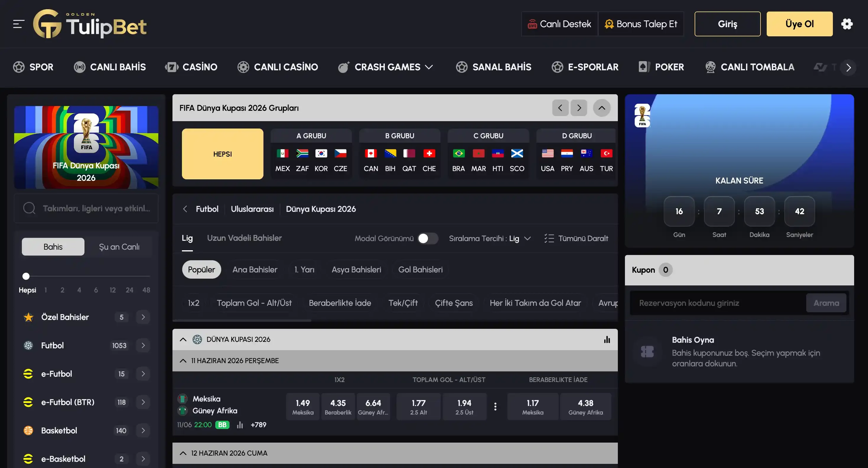Open Meksika match statistics chart icon

(240, 425)
